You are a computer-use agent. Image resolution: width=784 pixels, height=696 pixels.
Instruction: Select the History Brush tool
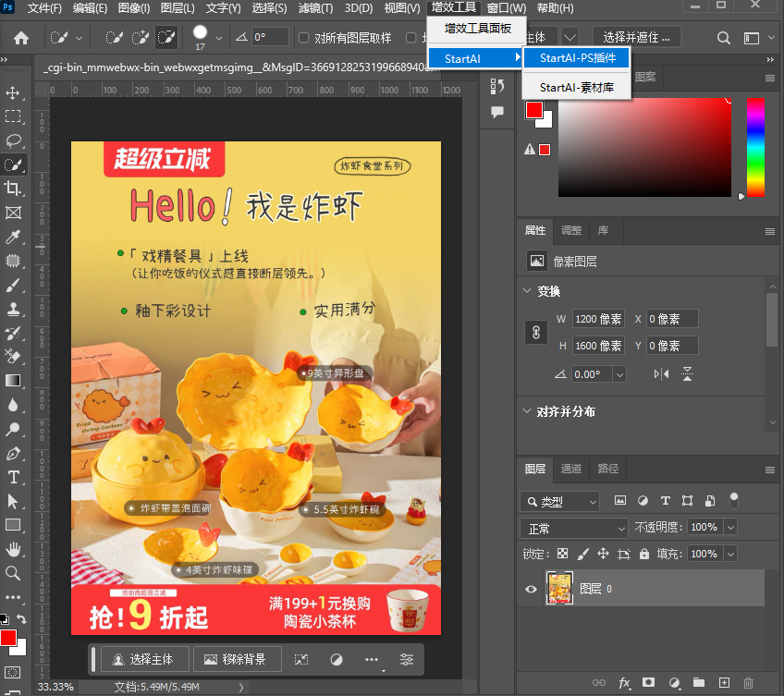click(x=13, y=333)
